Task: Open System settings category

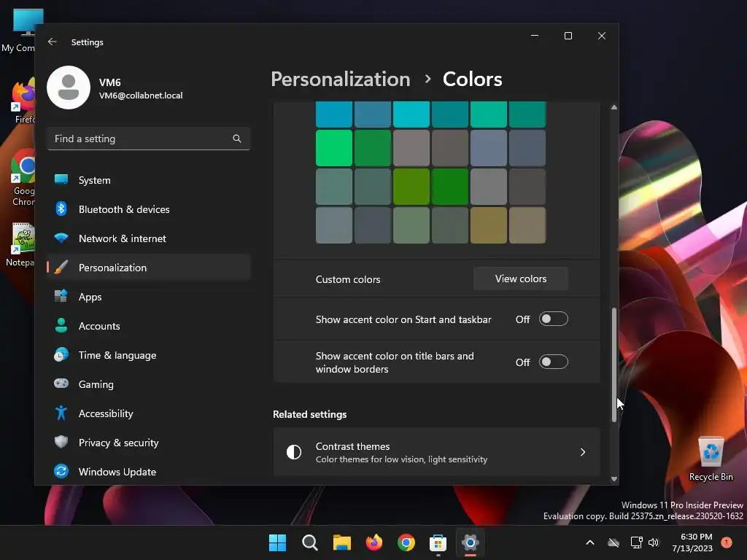Action: coord(149,180)
